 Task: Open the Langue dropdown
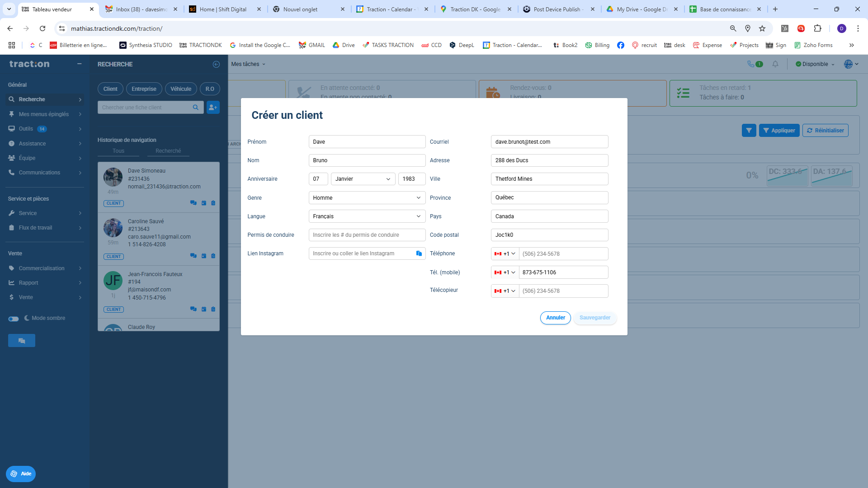(367, 216)
